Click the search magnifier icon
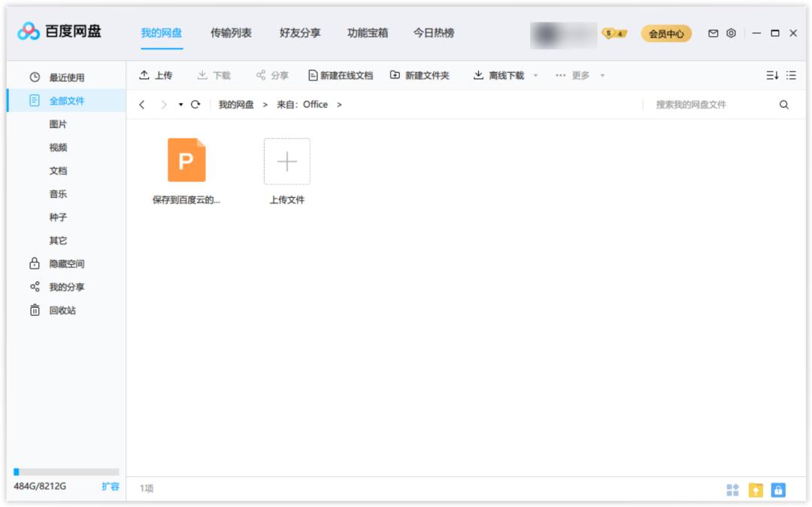The width and height of the screenshot is (812, 507). coord(783,105)
